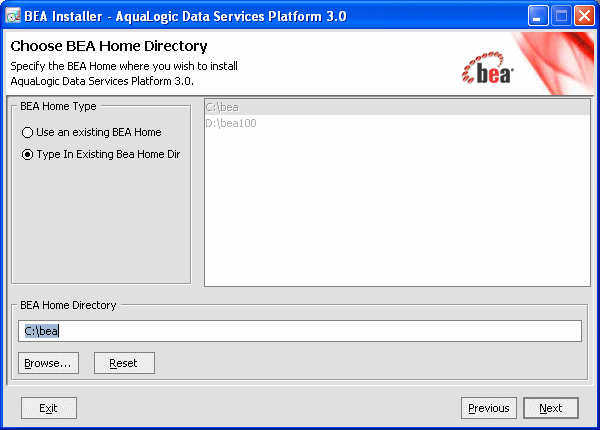Click the bea logo in header
This screenshot has width=600, height=430.
(488, 68)
